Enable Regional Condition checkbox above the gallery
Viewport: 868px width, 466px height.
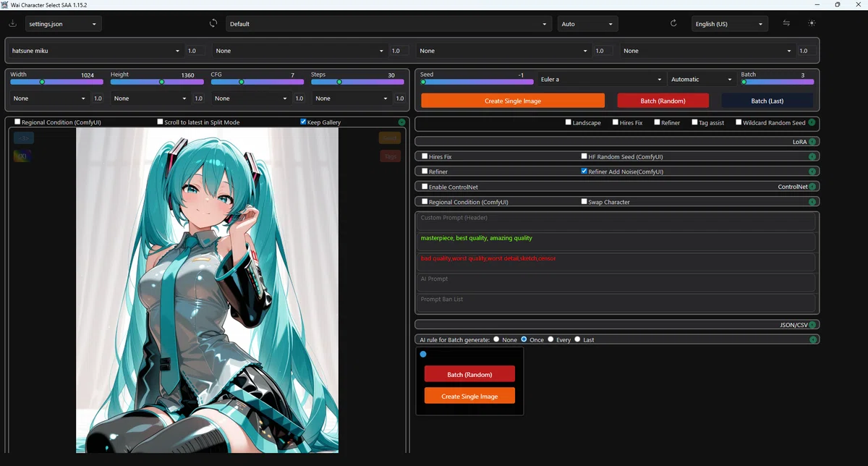coord(18,122)
